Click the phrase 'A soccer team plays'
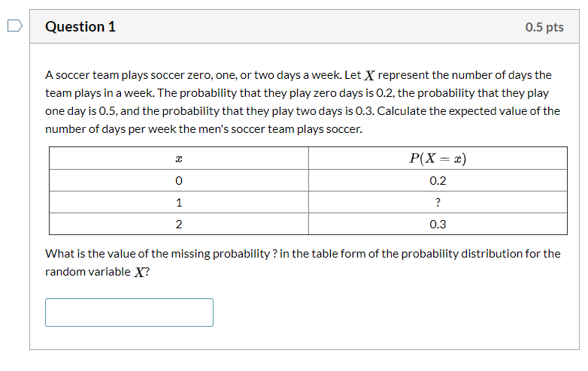The height and width of the screenshot is (371, 588). (x=97, y=75)
